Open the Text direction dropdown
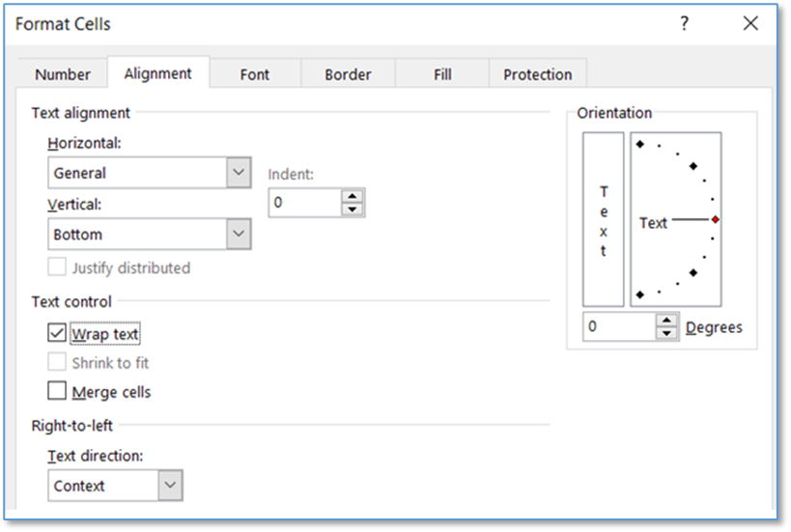 [170, 486]
